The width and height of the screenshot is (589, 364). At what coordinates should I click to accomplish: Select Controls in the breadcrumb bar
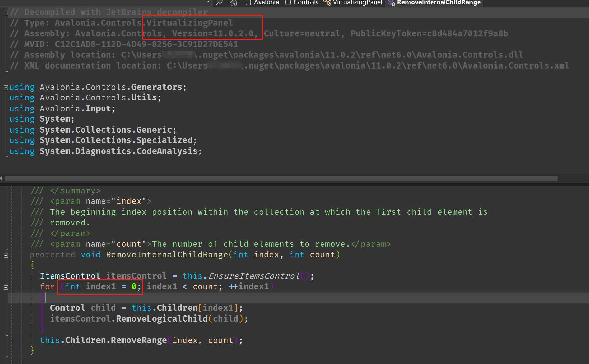pyautogui.click(x=306, y=3)
